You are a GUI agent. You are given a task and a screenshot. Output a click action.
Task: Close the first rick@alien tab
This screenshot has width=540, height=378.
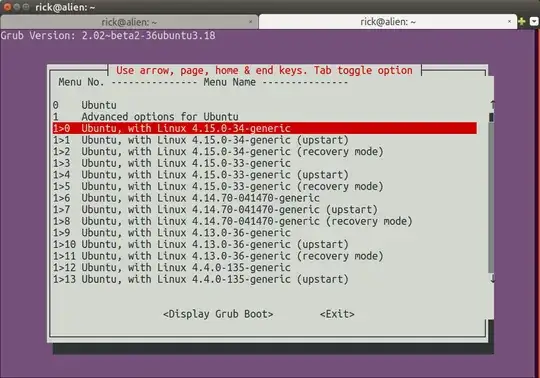250,22
